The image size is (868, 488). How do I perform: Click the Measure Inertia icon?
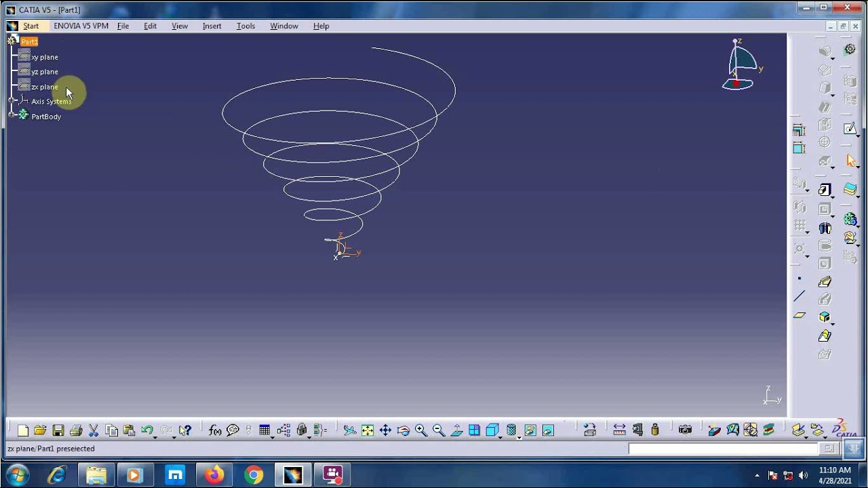point(655,430)
